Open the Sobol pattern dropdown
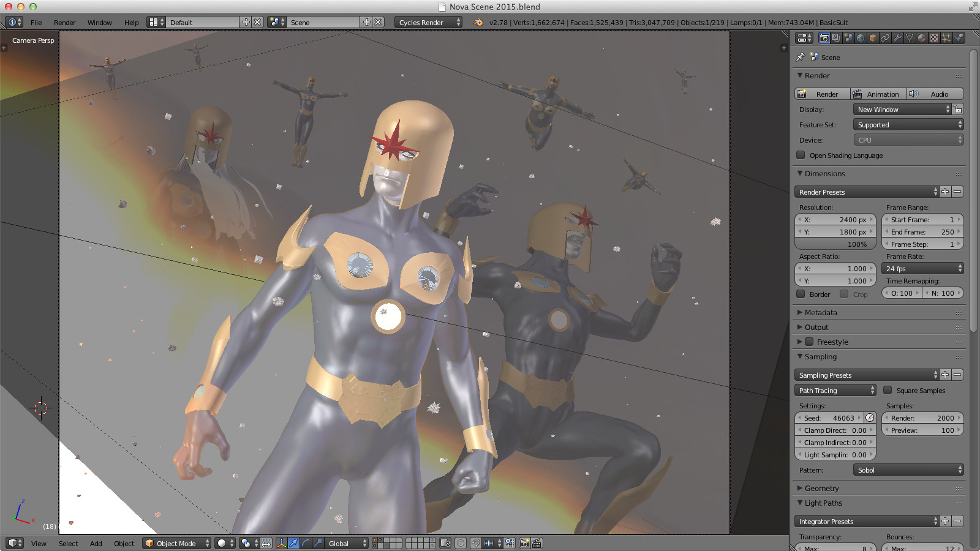 tap(908, 470)
